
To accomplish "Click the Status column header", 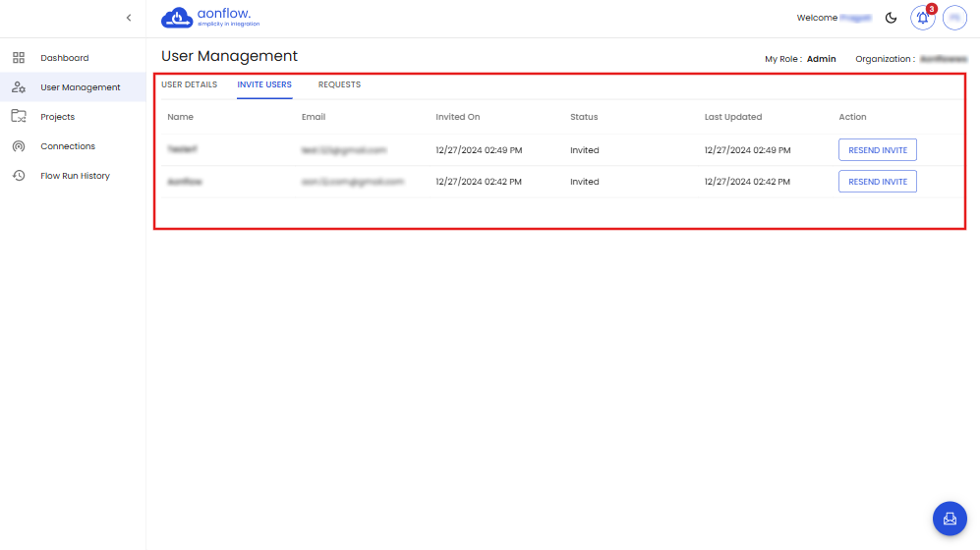I will coord(584,117).
